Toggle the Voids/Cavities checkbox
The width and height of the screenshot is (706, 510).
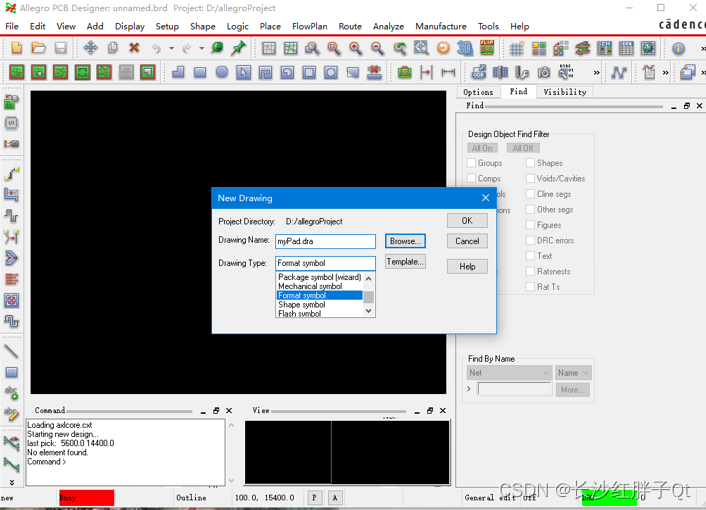coord(530,178)
